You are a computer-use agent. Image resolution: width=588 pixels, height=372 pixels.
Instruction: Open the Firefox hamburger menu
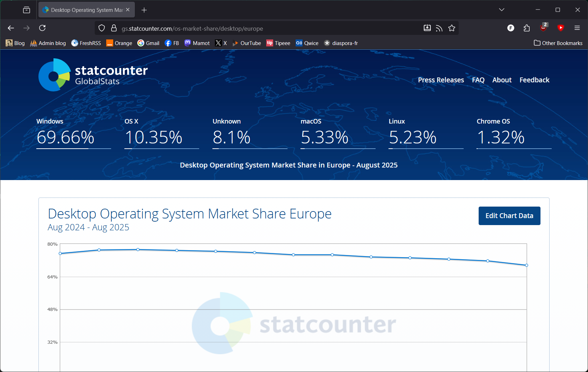[577, 28]
